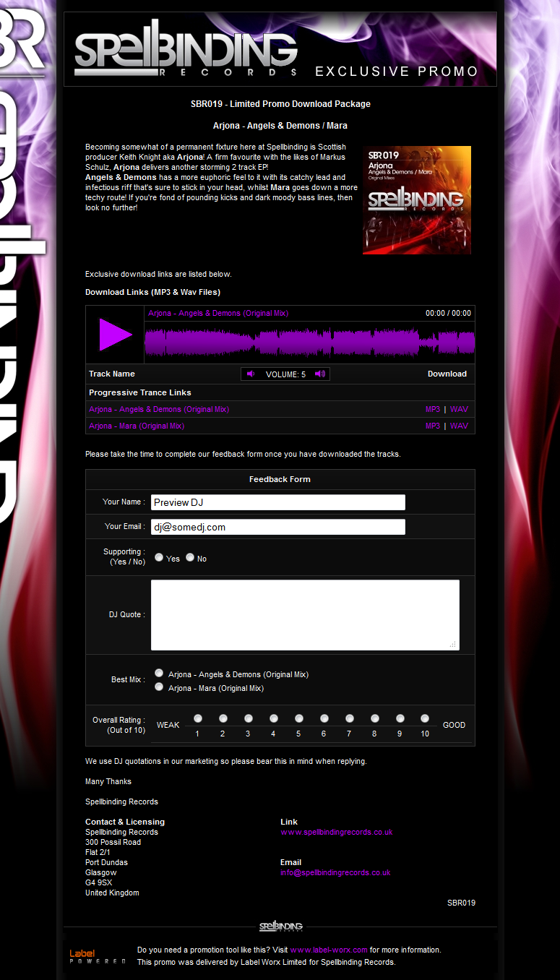Image resolution: width=560 pixels, height=980 pixels.
Task: Click the VOLUME: 5 readout
Action: 285,374
